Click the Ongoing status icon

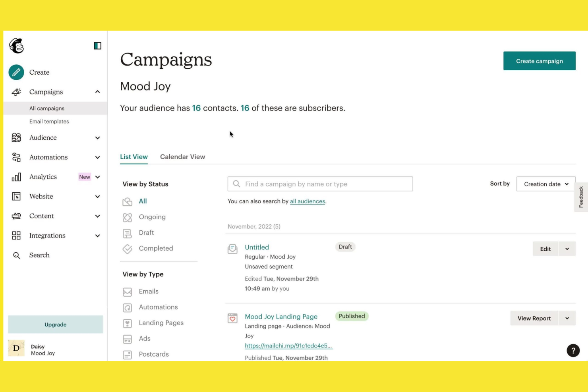(127, 217)
